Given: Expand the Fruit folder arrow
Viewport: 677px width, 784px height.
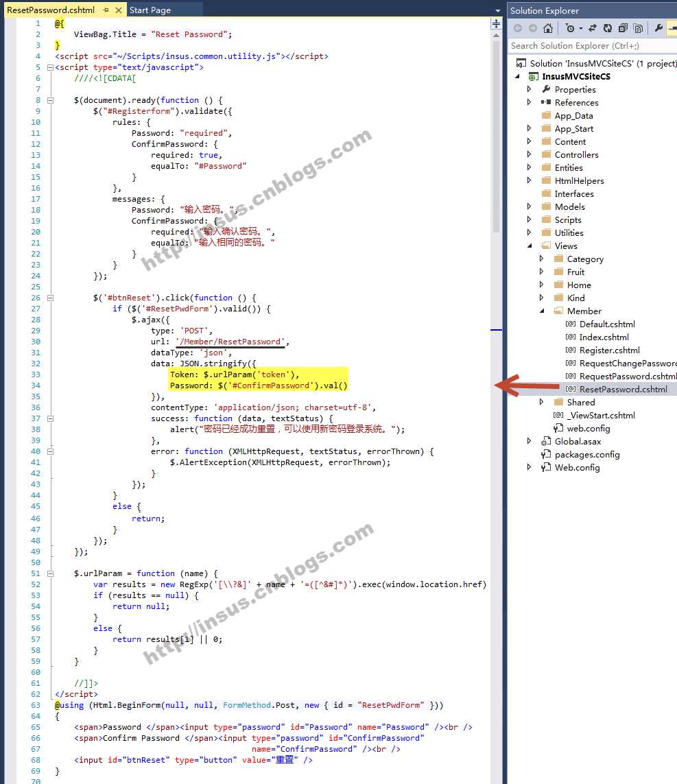Looking at the screenshot, I should tap(541, 272).
